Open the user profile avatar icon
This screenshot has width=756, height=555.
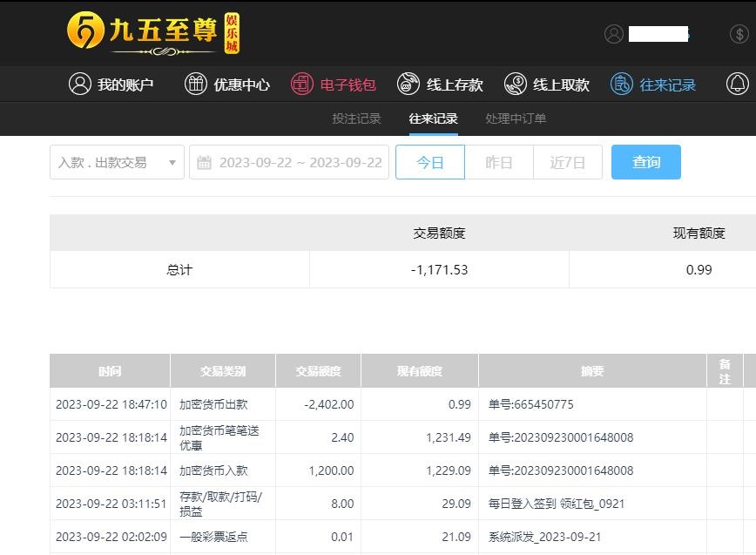pyautogui.click(x=614, y=34)
